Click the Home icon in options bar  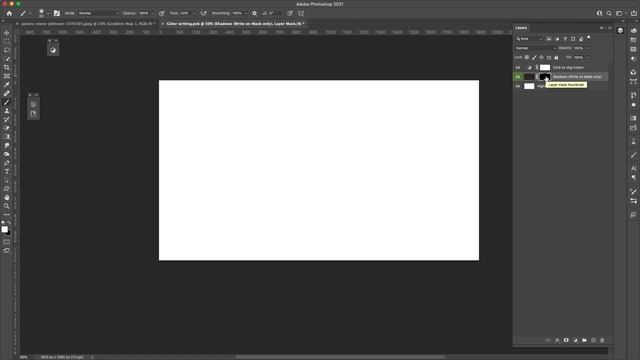point(9,13)
